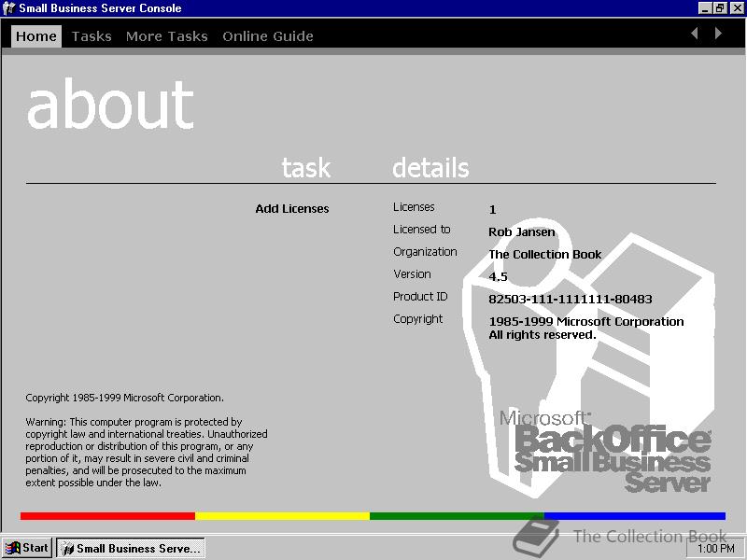Open the Tasks tab
The width and height of the screenshot is (747, 560).
pyautogui.click(x=92, y=36)
